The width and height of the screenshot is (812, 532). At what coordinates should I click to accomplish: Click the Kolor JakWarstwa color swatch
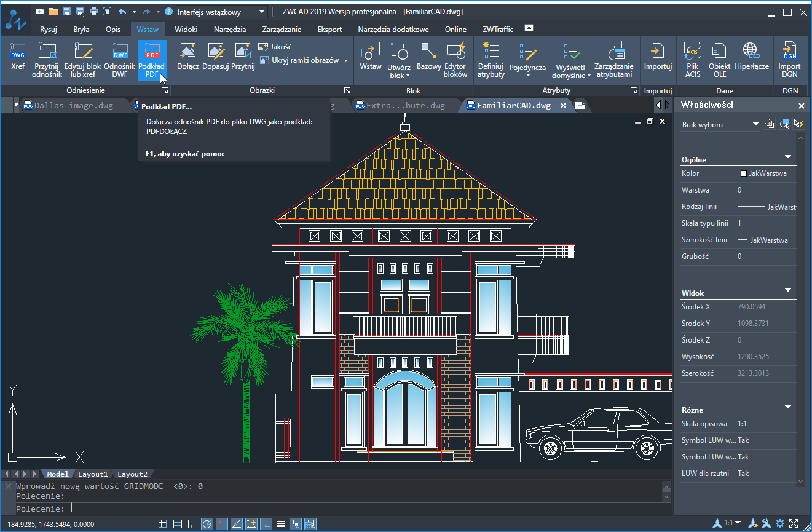(x=744, y=173)
